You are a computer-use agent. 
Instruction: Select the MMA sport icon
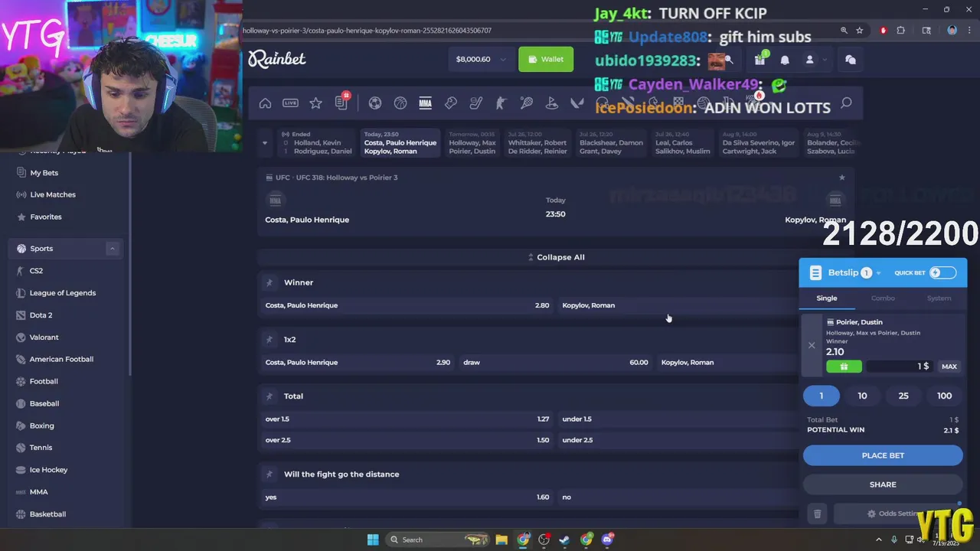(425, 103)
